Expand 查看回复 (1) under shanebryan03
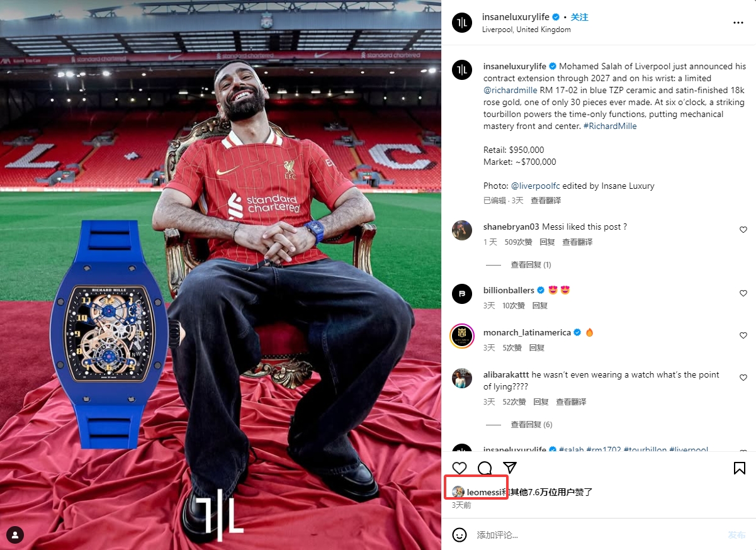The height and width of the screenshot is (550, 756). 531,265
